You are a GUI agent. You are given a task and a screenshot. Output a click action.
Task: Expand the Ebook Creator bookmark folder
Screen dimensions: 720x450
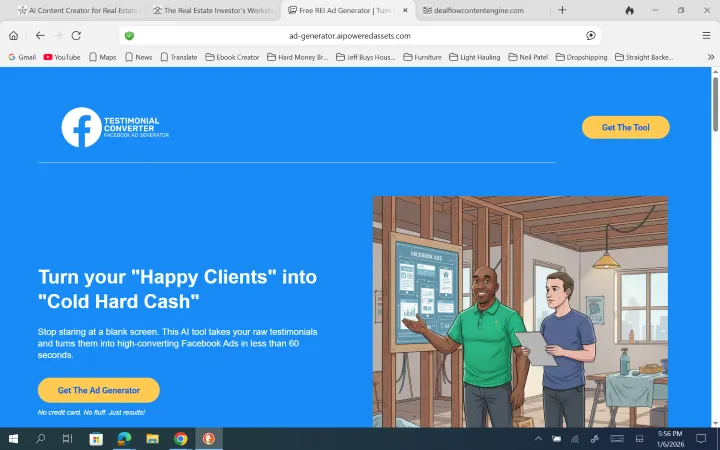pos(232,57)
